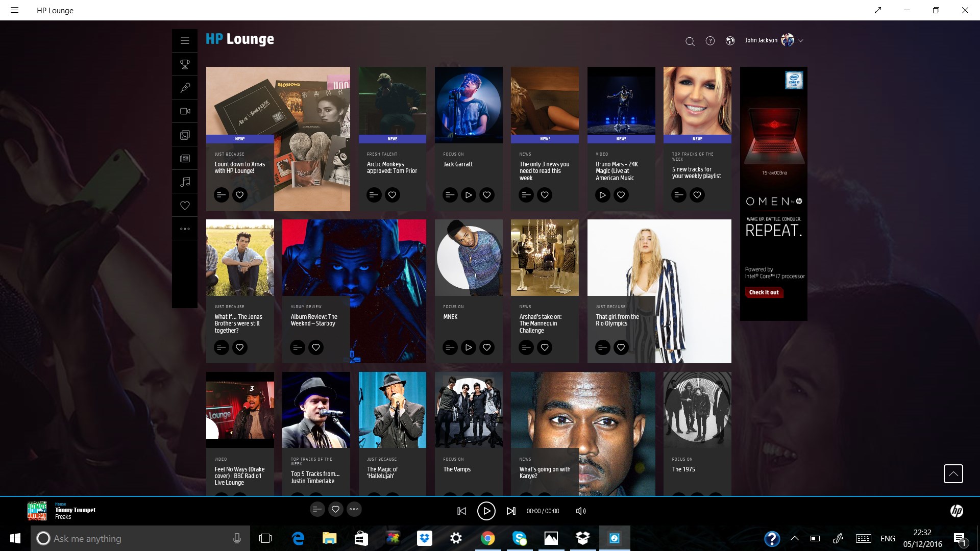Like the only 3 news card
Screen dimensions: 980x551
[x=545, y=195]
